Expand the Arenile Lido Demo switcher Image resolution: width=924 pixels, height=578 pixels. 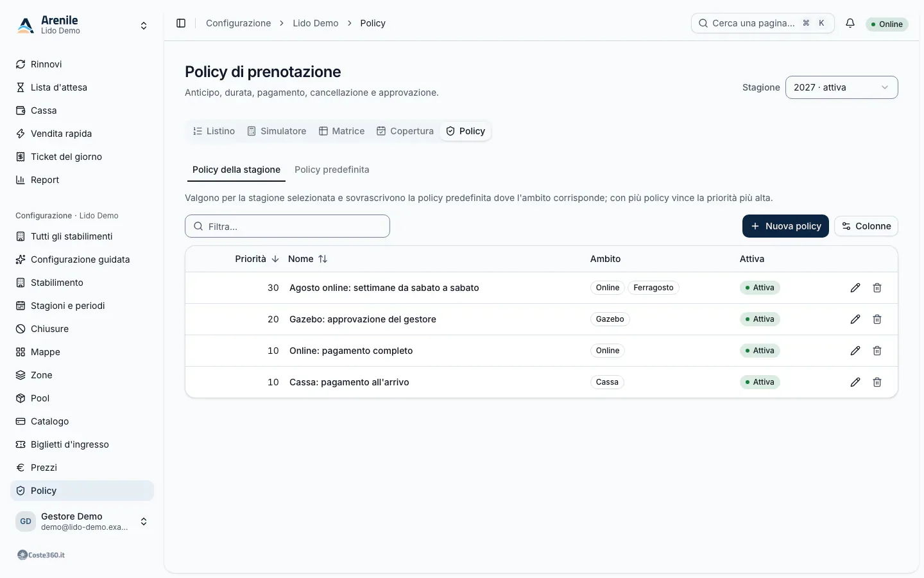(x=82, y=25)
